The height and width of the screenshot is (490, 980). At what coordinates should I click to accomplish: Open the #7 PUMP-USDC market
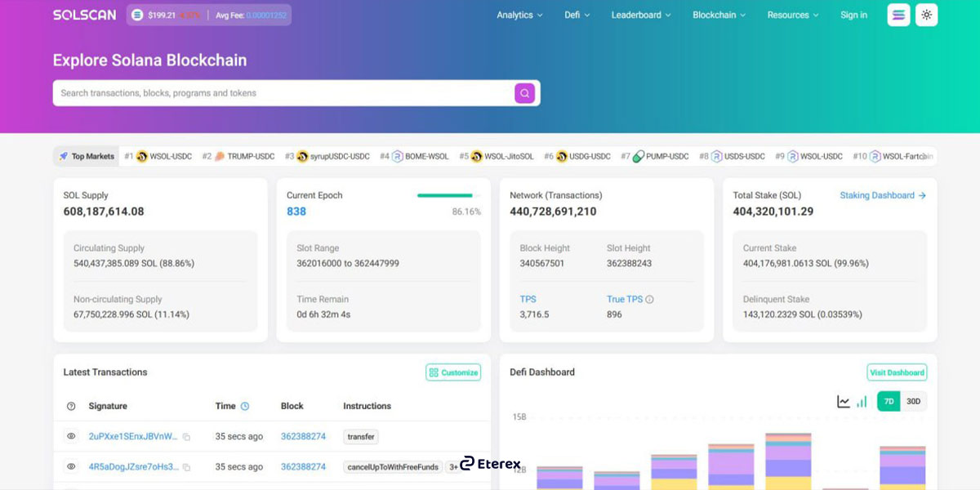(655, 156)
